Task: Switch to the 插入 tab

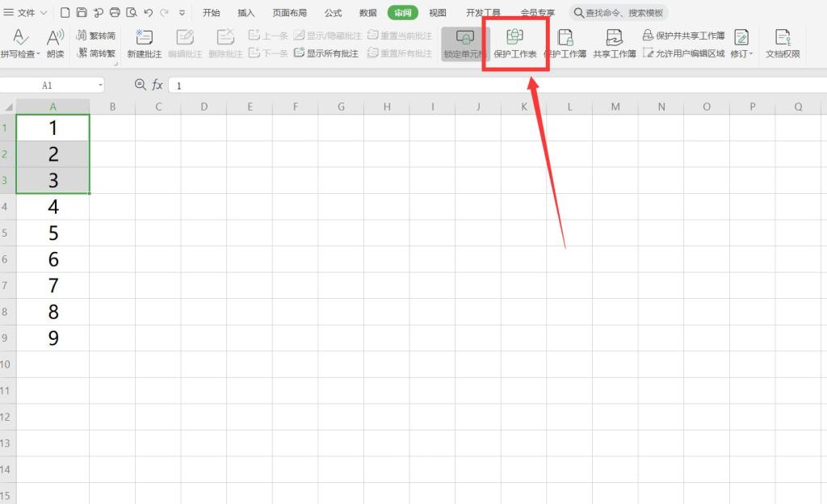Action: (x=246, y=13)
